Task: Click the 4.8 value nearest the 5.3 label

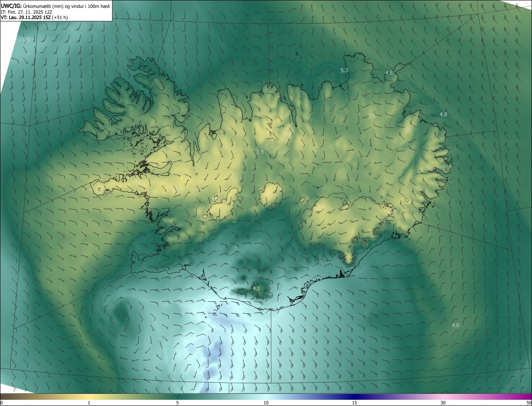Action: click(389, 73)
